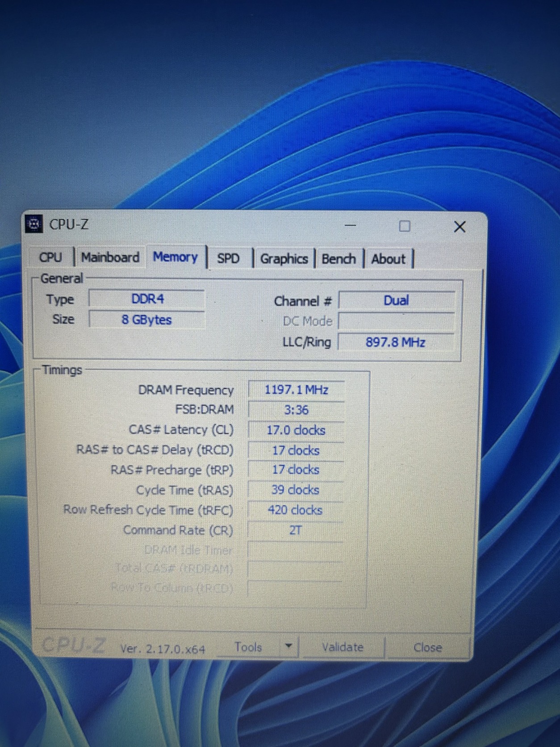Click the Channel # label
Viewport: 560px width, 747px height.
(303, 301)
